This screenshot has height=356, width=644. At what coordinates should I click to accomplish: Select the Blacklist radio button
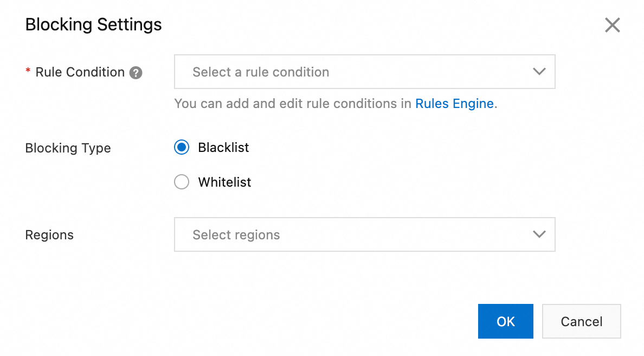182,148
